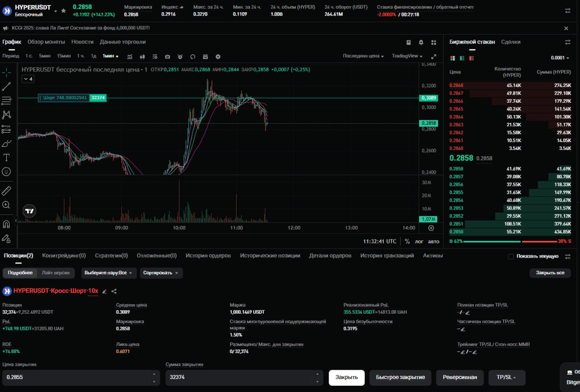580x392 pixels.
Task: Select the trend line drawing tool
Action: coord(6,86)
